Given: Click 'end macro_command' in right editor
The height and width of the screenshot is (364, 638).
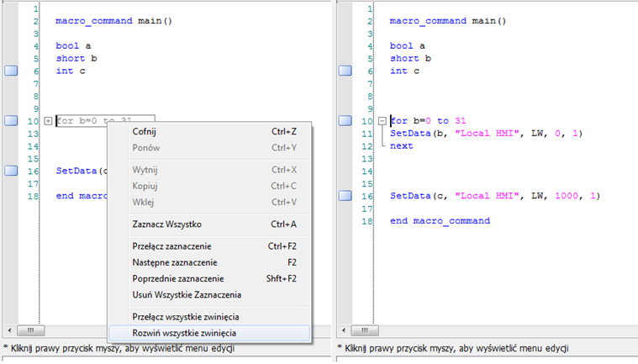Looking at the screenshot, I should click(440, 221).
